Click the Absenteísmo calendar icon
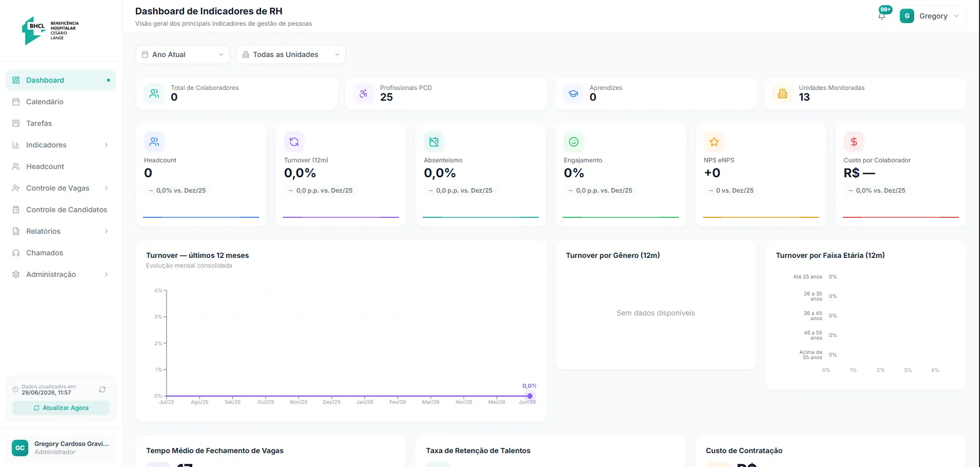 434,142
